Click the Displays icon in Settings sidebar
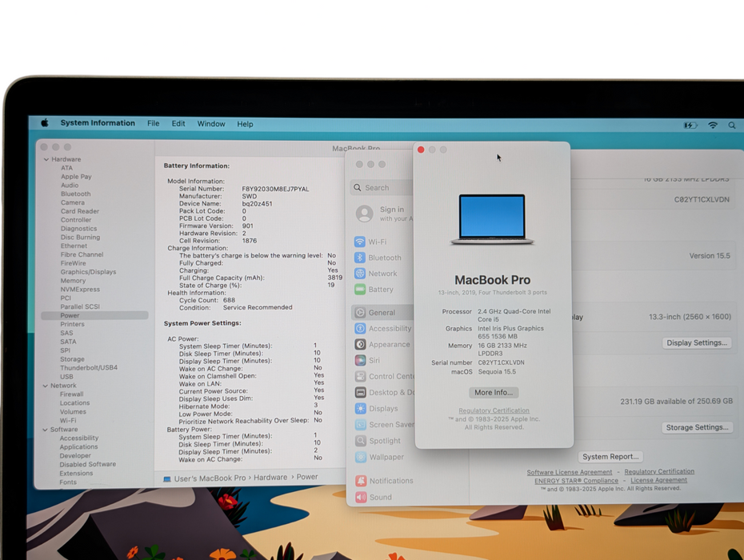 (x=360, y=409)
